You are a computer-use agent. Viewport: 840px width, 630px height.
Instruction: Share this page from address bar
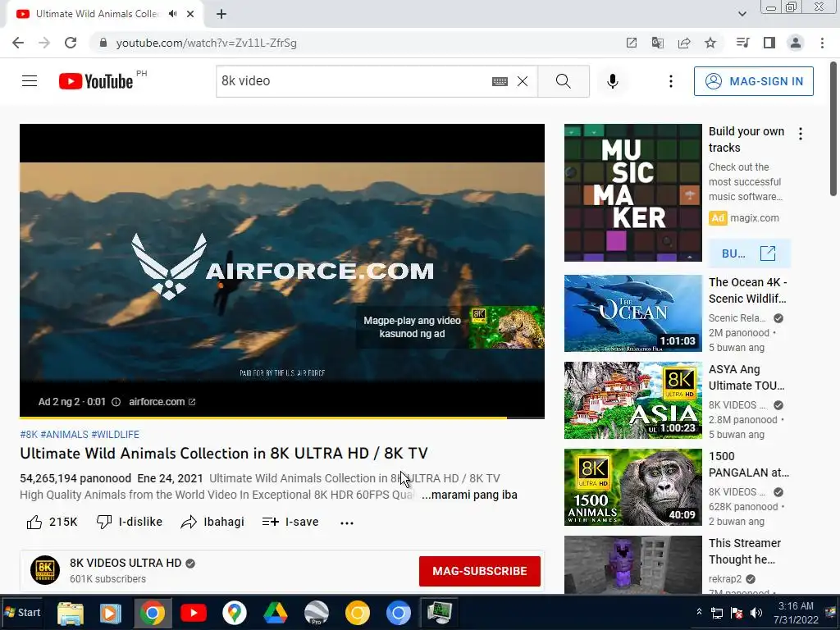coord(684,43)
